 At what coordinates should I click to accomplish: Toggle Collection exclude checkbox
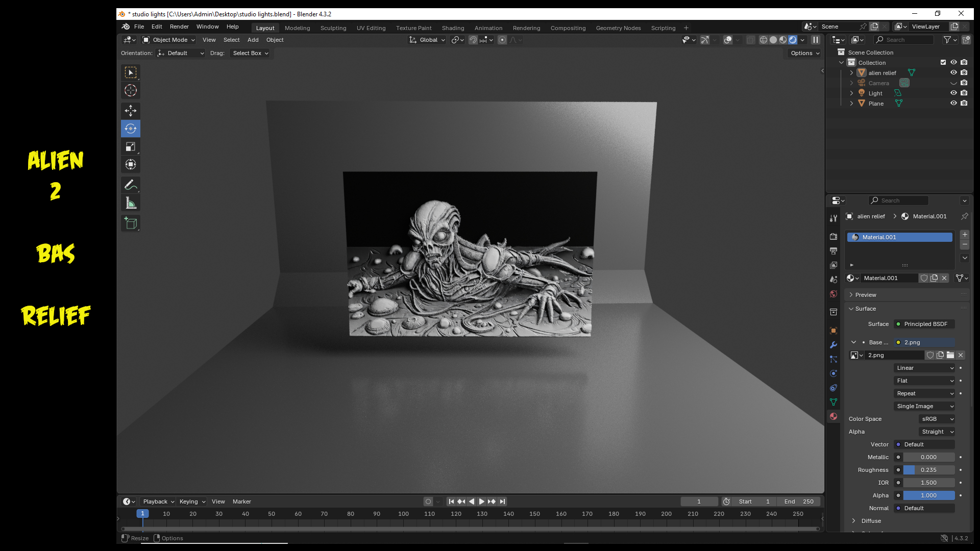[x=943, y=62]
